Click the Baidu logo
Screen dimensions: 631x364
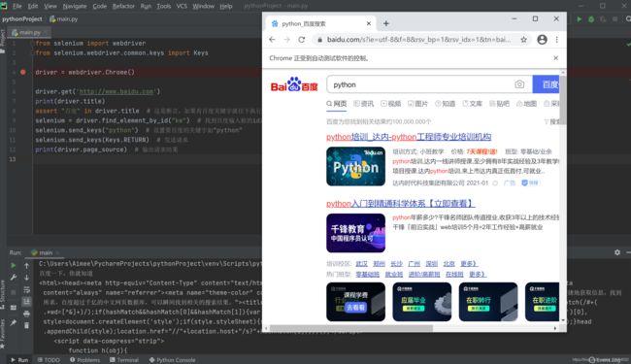coord(294,84)
